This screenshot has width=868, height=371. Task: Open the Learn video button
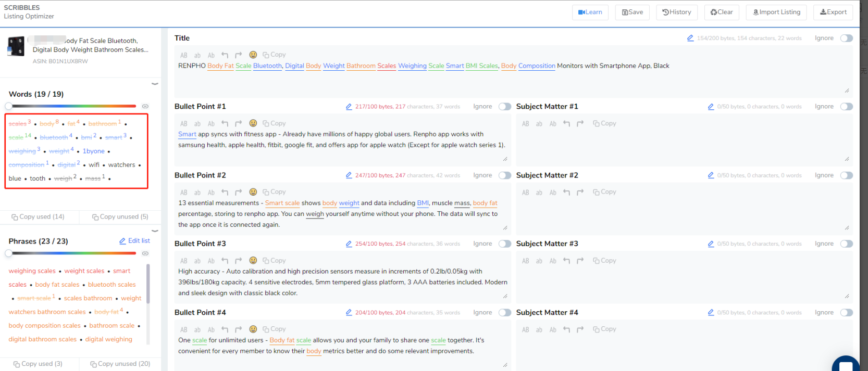click(x=590, y=12)
